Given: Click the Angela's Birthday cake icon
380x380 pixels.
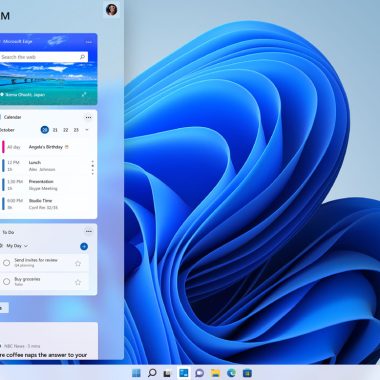Looking at the screenshot, I should click(x=67, y=147).
